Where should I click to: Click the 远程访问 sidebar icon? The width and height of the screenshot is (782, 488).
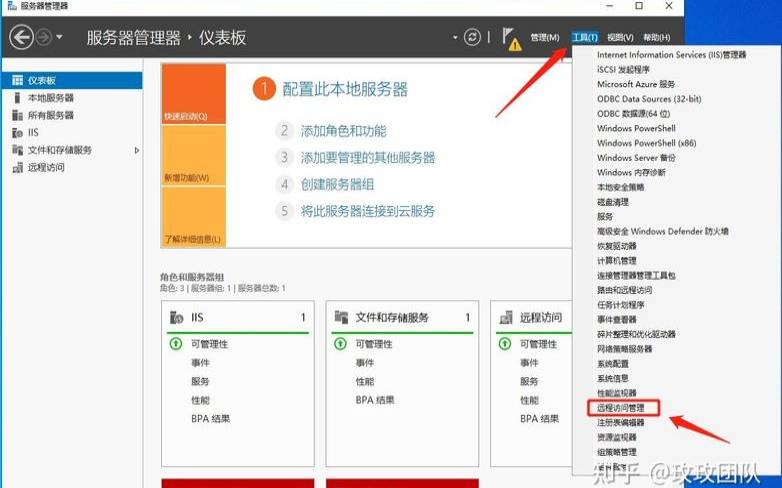tap(17, 168)
